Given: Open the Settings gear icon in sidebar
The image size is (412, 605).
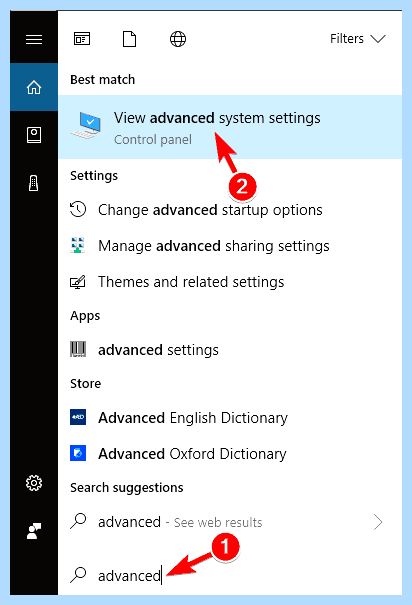Looking at the screenshot, I should (x=34, y=483).
